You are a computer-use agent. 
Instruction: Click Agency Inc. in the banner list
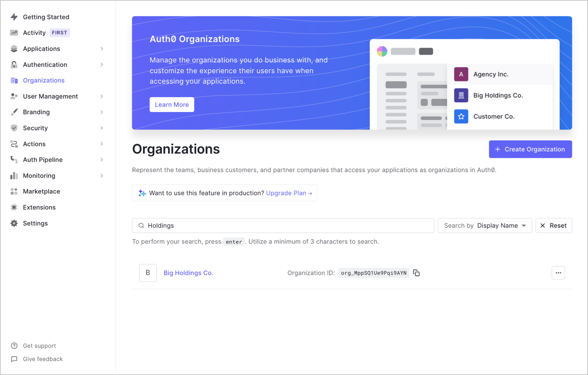click(491, 74)
